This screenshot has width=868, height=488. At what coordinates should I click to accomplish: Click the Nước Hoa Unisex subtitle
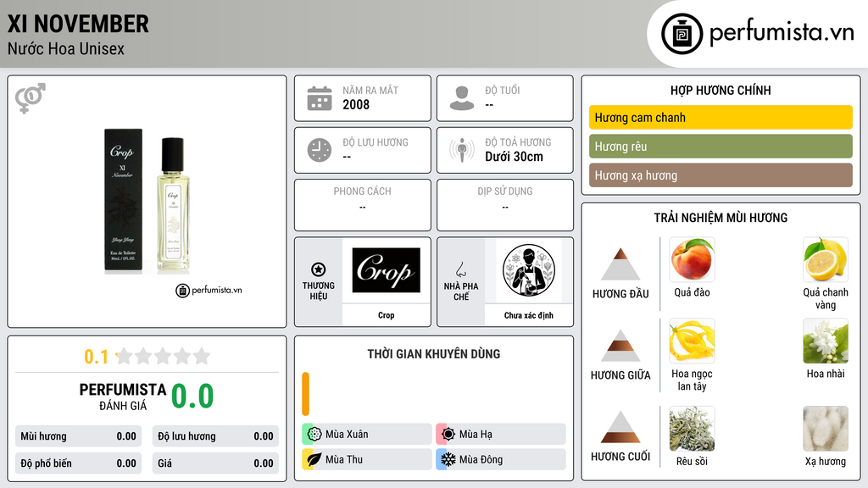(x=66, y=48)
